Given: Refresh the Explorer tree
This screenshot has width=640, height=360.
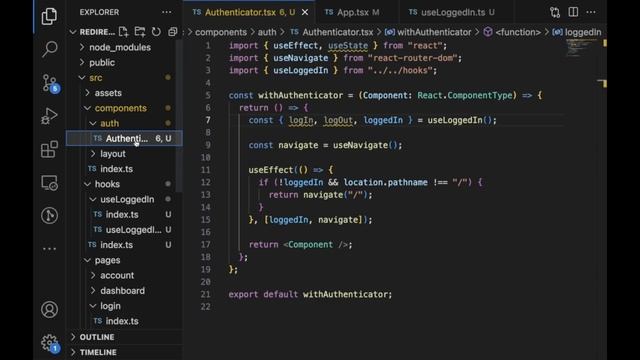Looking at the screenshot, I should (156, 32).
